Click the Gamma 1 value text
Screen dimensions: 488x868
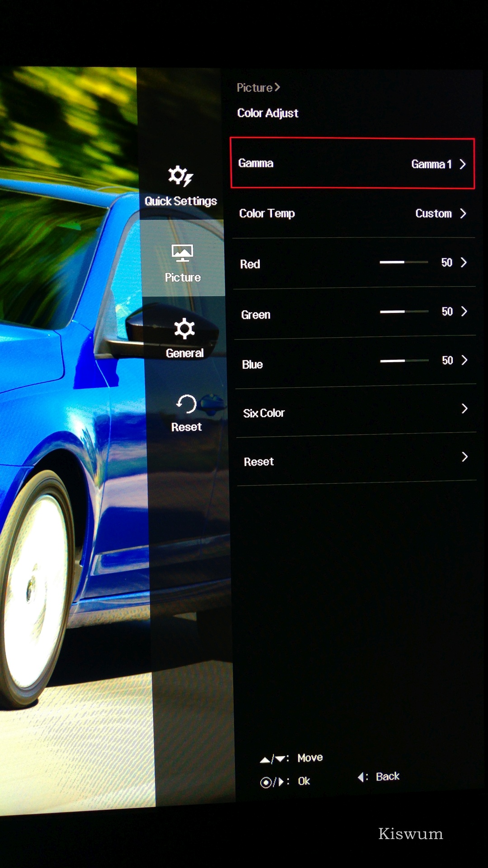coord(432,165)
